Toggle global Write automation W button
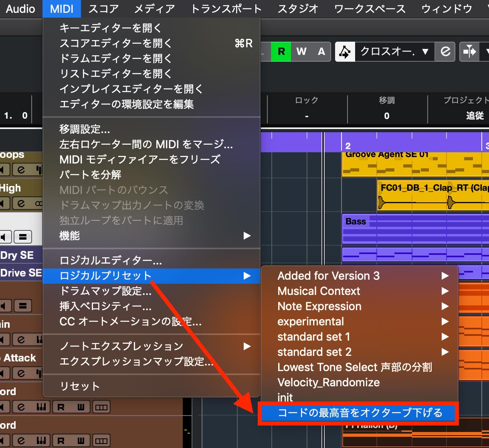489x448 pixels. click(301, 52)
